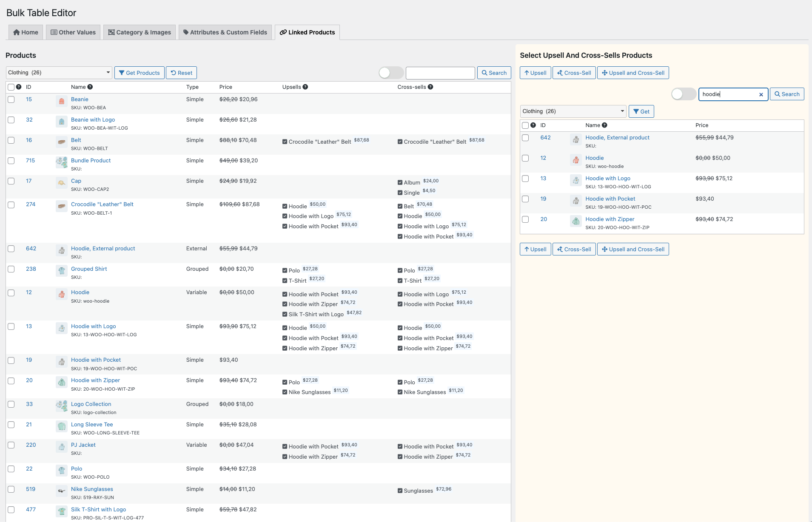The image size is (812, 522).
Task: Click the tag icon on Attributes & Custom Fields
Action: point(186,32)
